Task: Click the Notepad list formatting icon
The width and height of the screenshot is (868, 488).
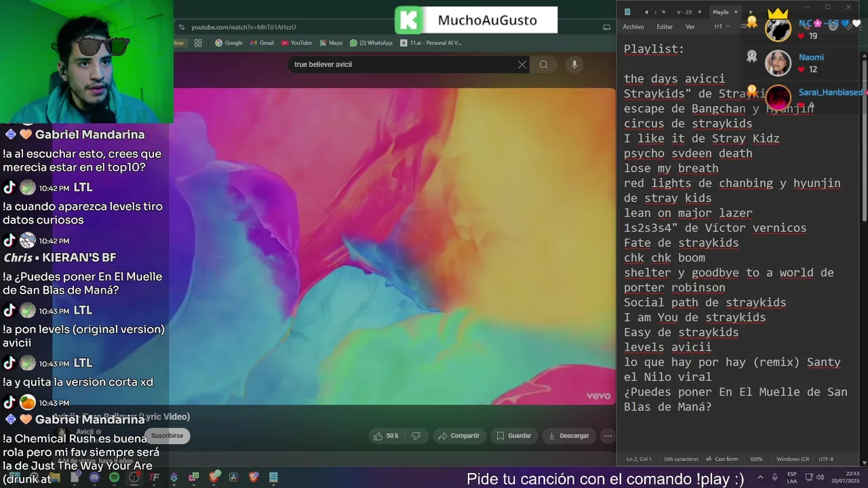Action: click(x=744, y=26)
